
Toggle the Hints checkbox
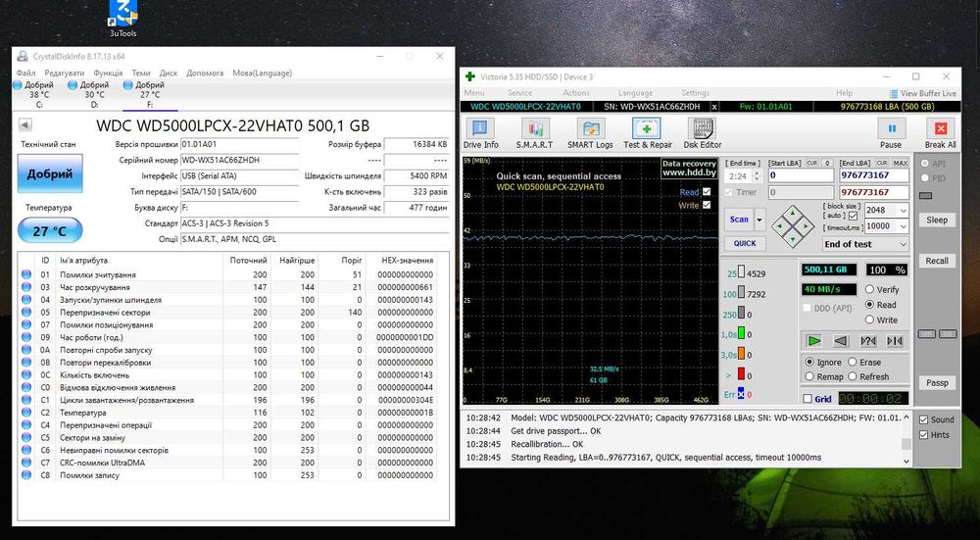tap(924, 434)
